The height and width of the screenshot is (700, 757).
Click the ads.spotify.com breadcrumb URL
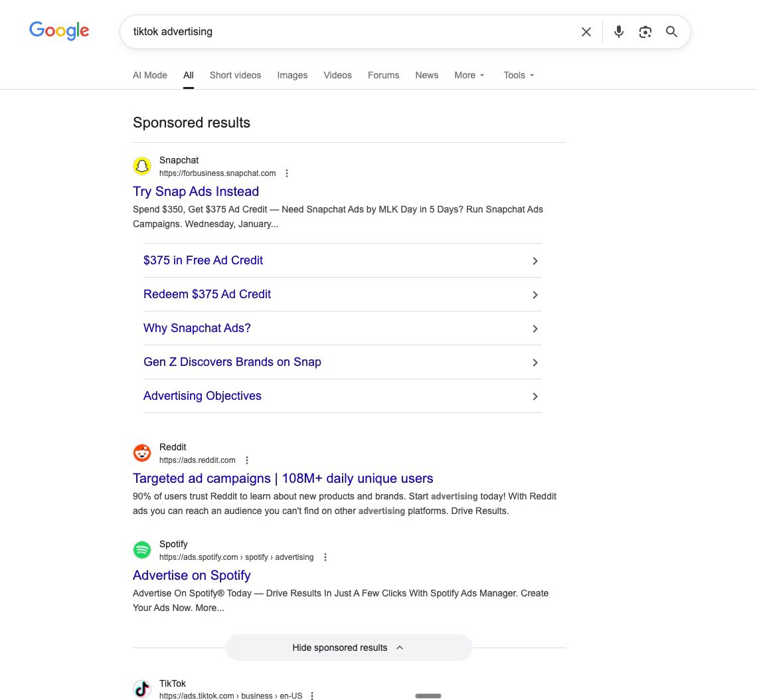[236, 557]
